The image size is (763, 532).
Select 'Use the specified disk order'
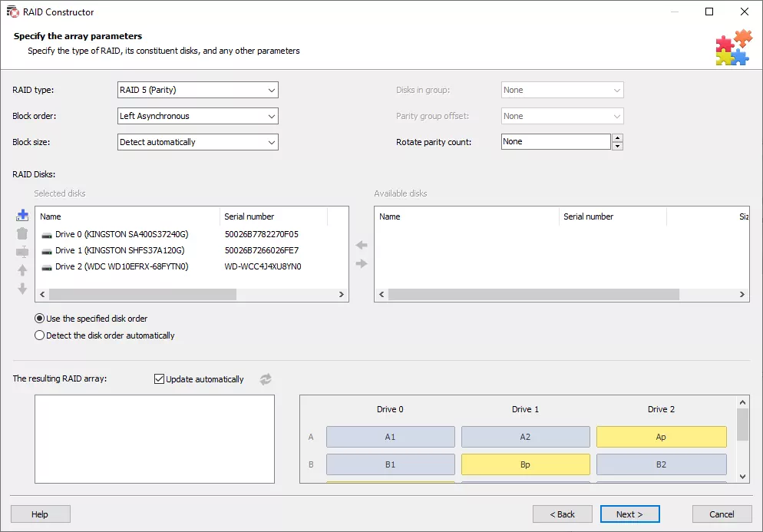(40, 319)
